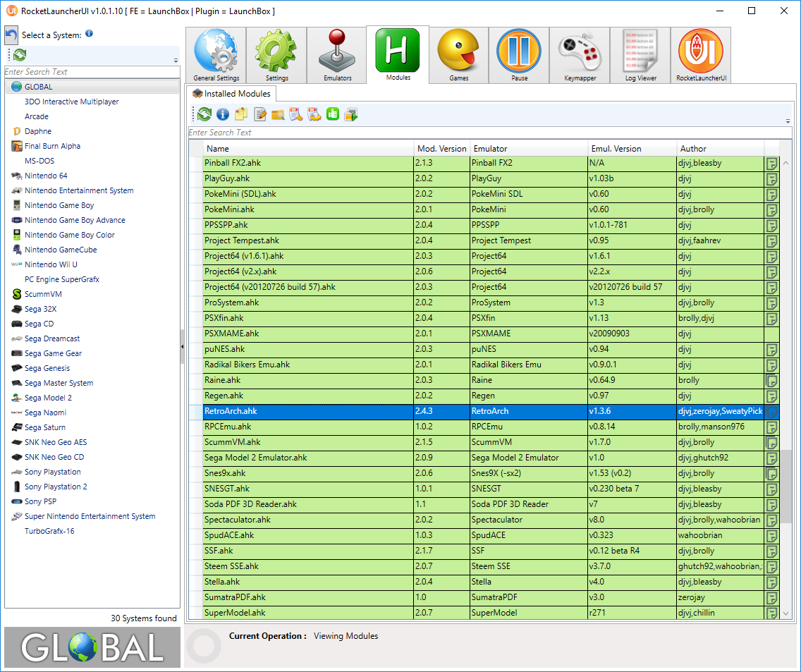Click the module list scroll up arrow

click(x=785, y=163)
